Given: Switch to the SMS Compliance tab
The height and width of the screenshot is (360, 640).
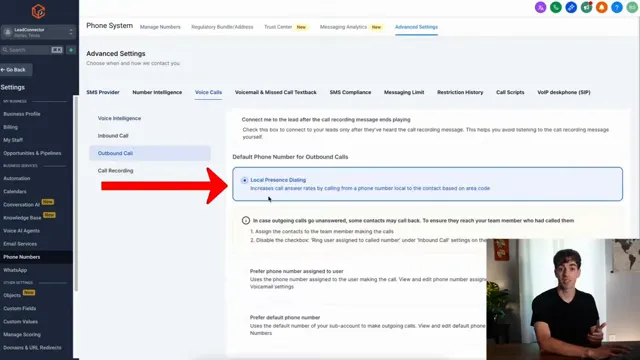Looking at the screenshot, I should [x=350, y=92].
